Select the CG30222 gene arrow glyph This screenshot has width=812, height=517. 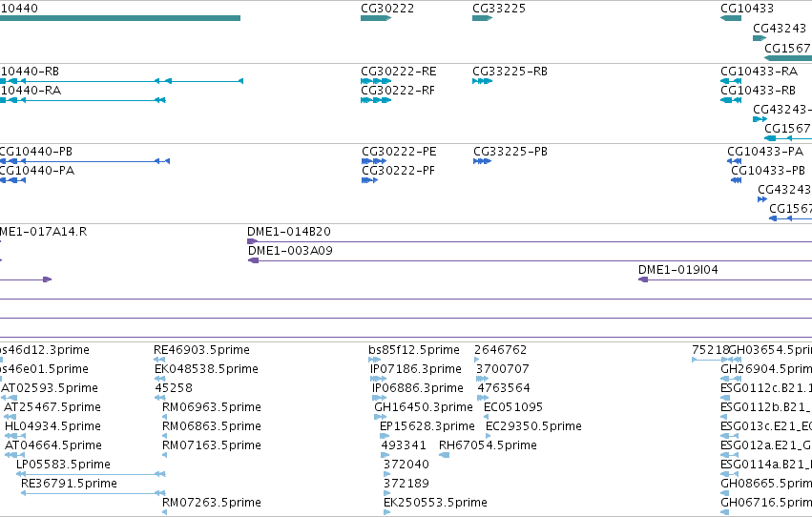pos(376,18)
